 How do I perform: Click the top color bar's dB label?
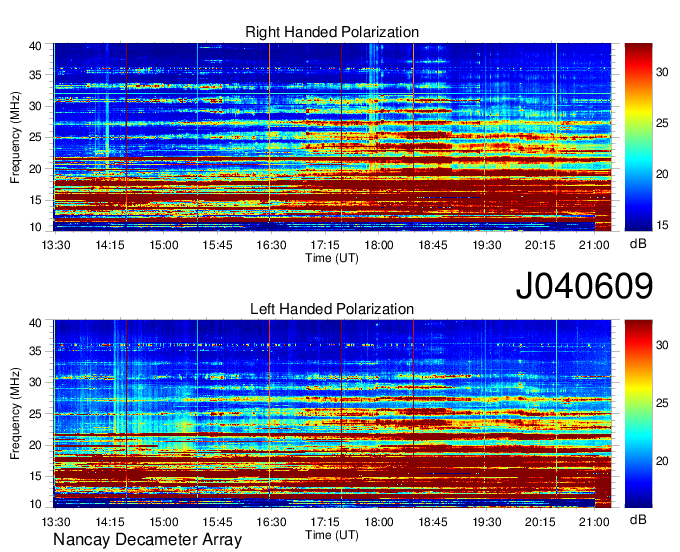pyautogui.click(x=638, y=244)
